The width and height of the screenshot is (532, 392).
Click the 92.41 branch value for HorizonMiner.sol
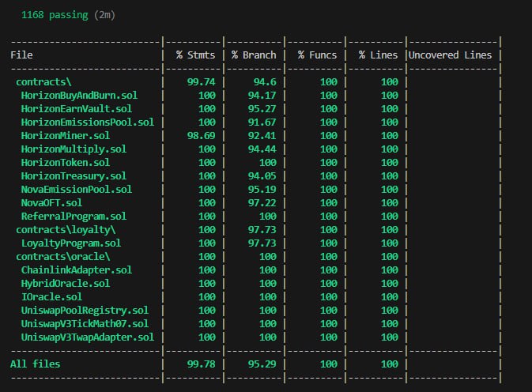click(262, 136)
